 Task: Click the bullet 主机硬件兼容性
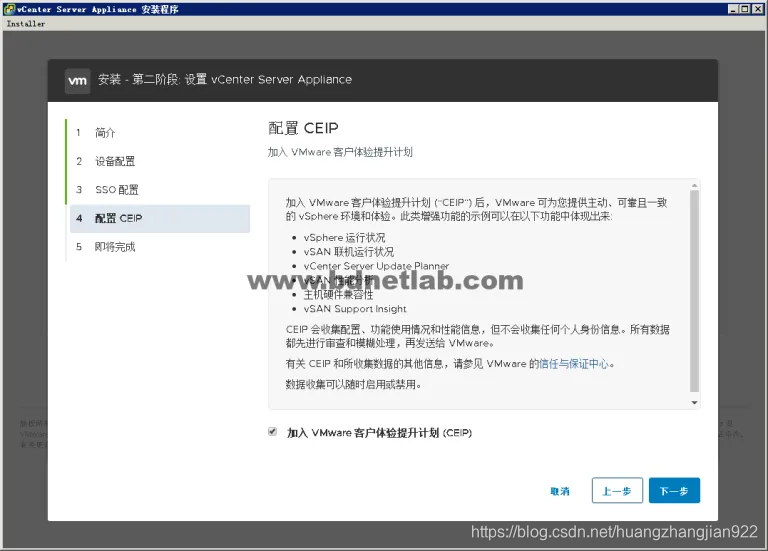(338, 295)
